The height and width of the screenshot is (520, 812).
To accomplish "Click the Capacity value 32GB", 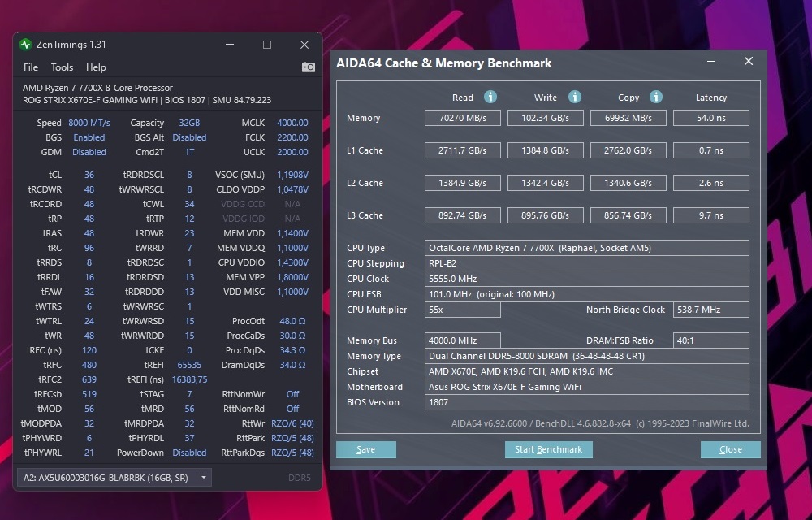I will point(189,123).
